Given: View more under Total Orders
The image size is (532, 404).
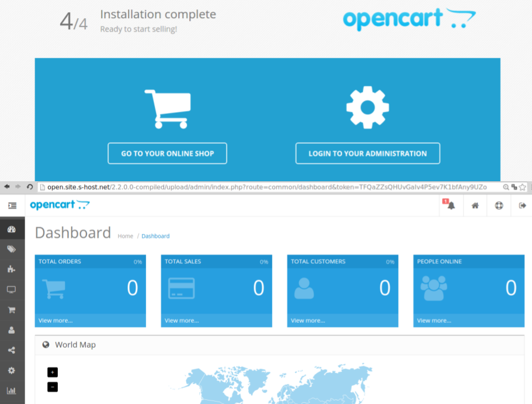Looking at the screenshot, I should 55,320.
